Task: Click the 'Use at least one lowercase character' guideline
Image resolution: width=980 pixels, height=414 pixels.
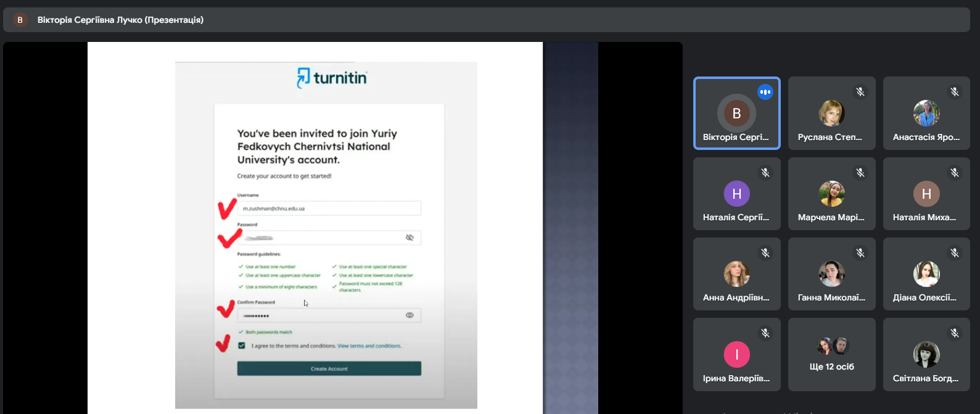Action: click(x=376, y=275)
